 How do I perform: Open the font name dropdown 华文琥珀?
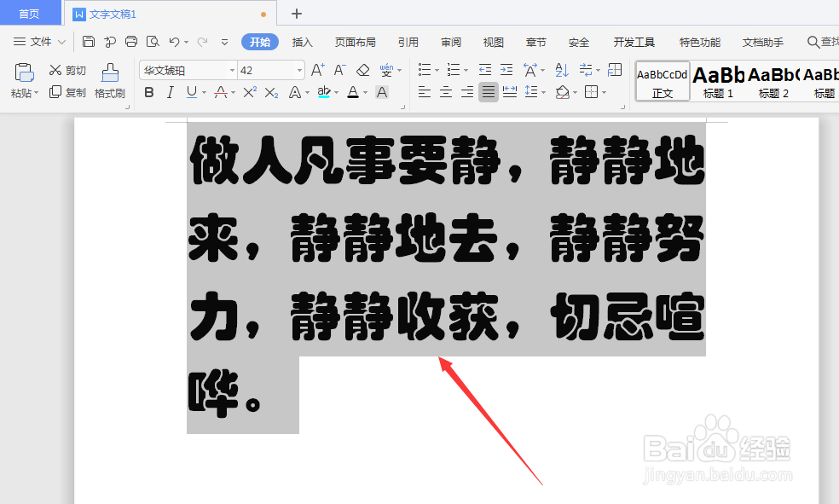click(x=232, y=70)
